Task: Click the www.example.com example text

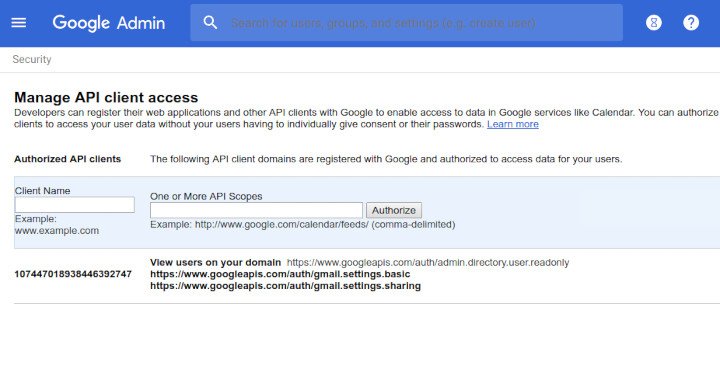Action: (57, 231)
